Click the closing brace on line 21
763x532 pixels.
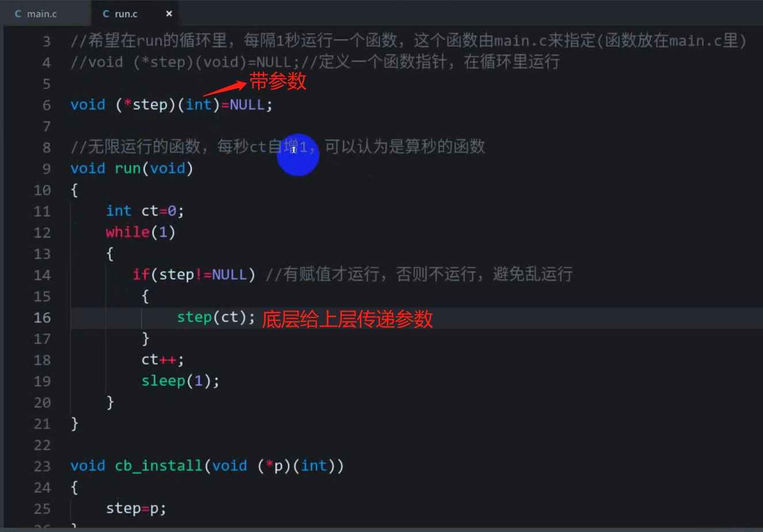coord(74,424)
